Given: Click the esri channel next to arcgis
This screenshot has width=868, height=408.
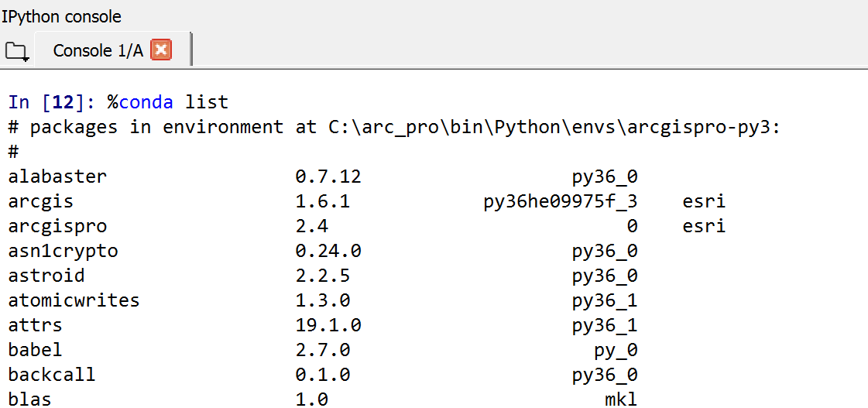Looking at the screenshot, I should click(704, 201).
